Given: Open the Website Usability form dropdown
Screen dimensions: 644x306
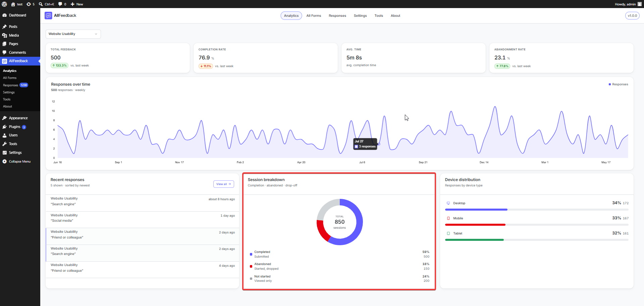Looking at the screenshot, I should click(73, 34).
